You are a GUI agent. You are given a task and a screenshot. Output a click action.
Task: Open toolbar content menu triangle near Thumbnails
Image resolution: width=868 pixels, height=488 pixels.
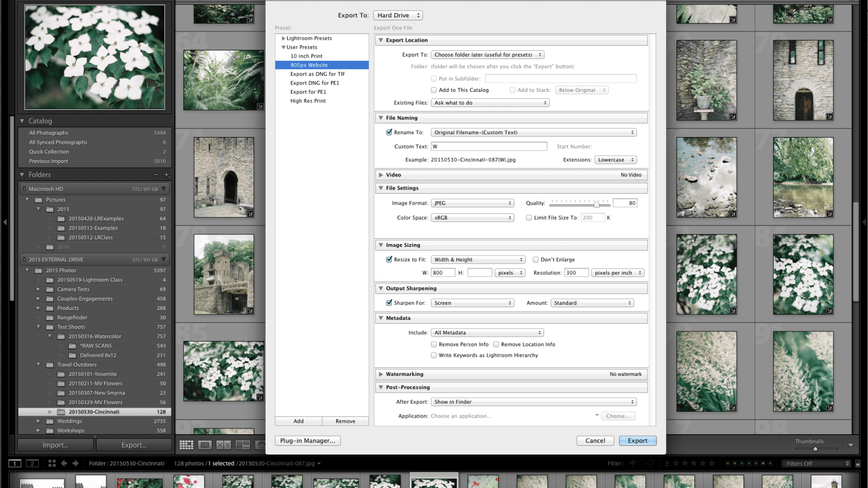851,445
